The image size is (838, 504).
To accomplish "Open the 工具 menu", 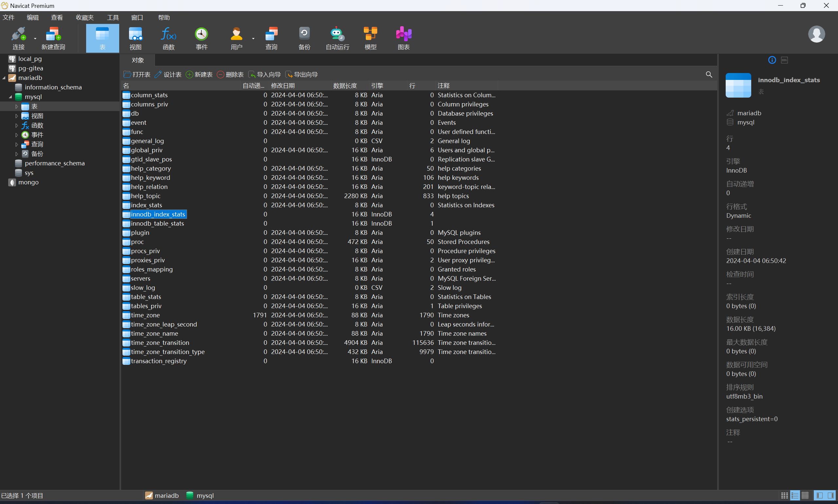I will tap(113, 17).
